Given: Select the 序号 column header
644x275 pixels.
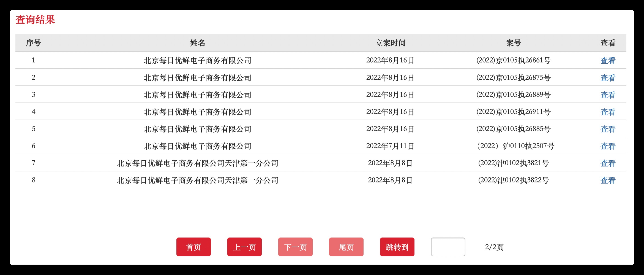Looking at the screenshot, I should 33,43.
